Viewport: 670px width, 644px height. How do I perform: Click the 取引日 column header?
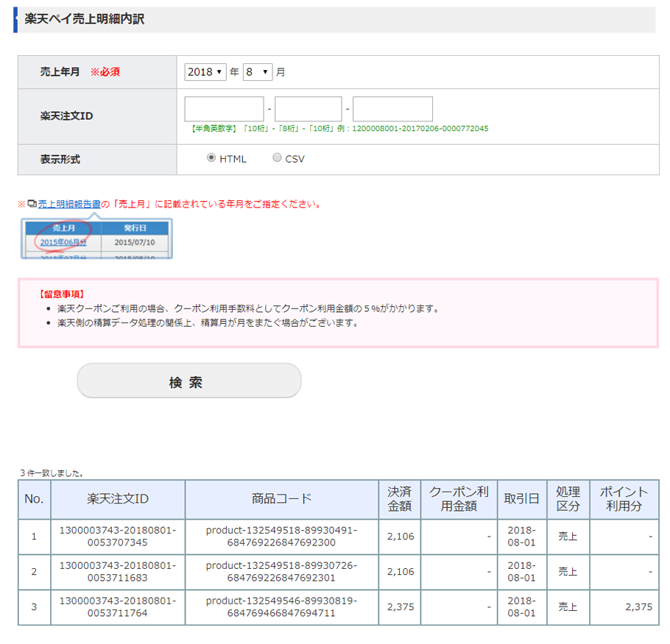(x=522, y=499)
